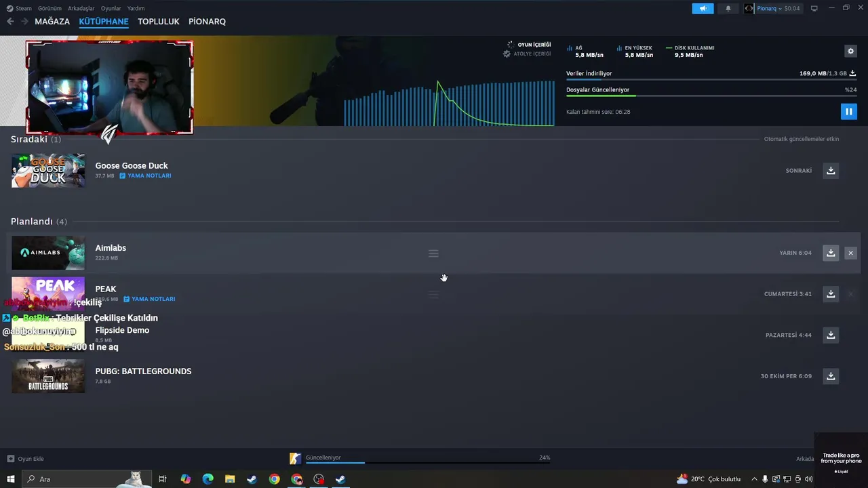Open the Arkadaşlar menu

81,8
